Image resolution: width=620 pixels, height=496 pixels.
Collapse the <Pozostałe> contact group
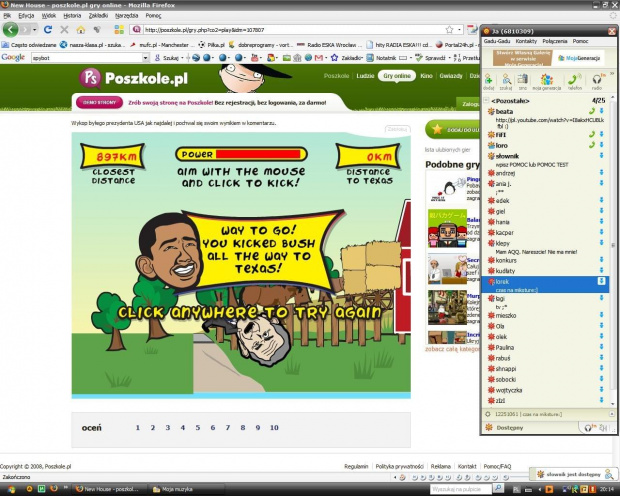[486, 100]
